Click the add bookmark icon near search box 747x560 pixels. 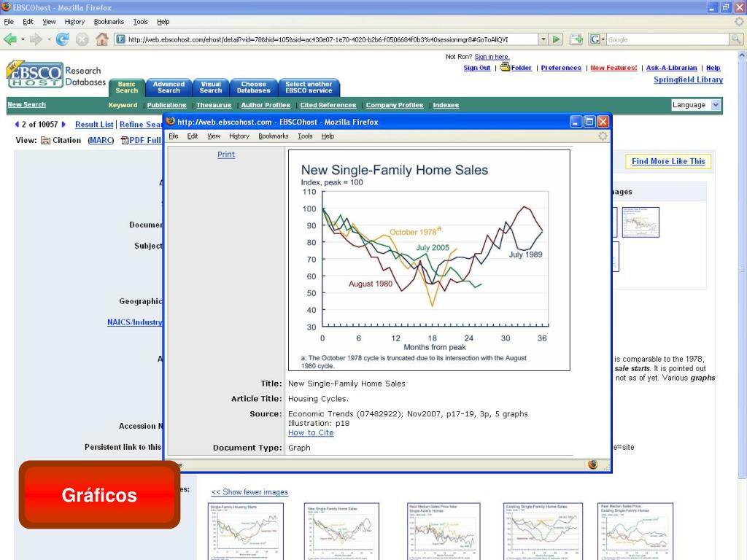point(576,39)
